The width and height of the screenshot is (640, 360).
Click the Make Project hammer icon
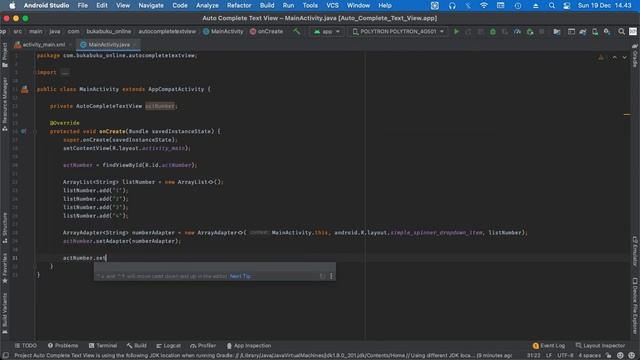pos(297,31)
